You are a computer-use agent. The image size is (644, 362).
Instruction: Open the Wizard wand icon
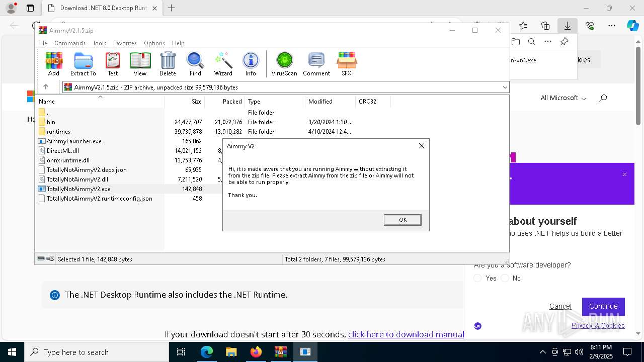click(223, 64)
